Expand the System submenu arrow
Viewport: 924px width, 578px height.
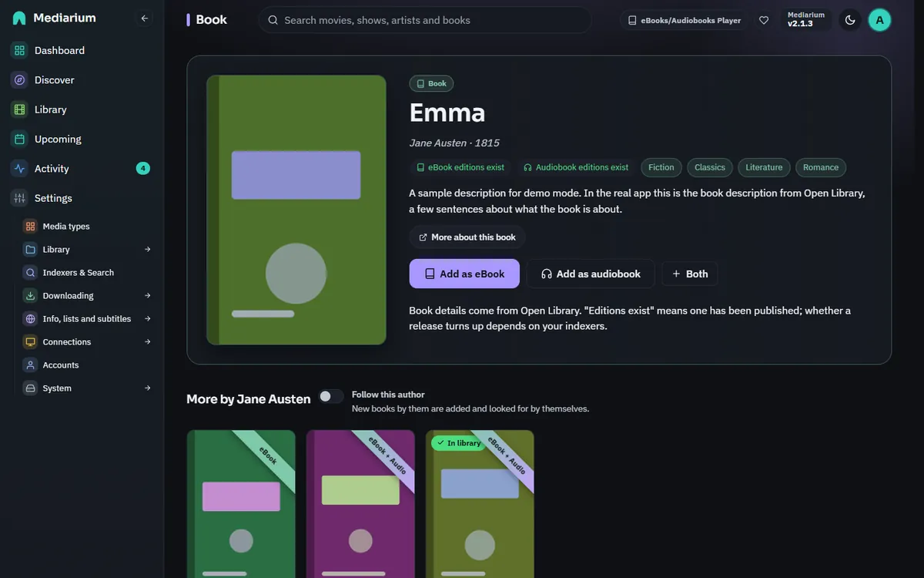(147, 388)
